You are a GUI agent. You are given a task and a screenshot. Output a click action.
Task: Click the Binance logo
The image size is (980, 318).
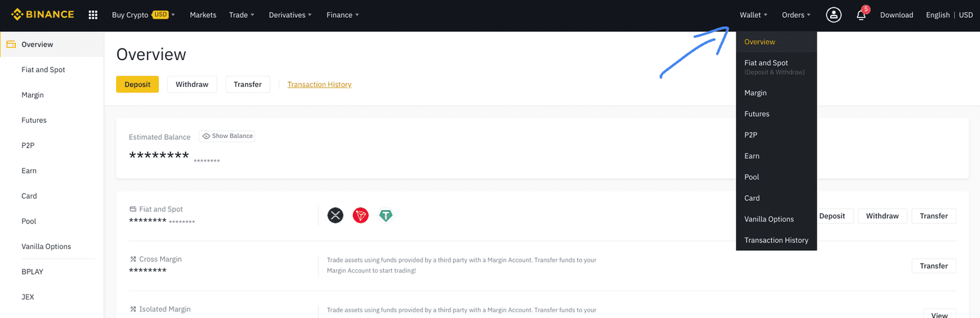pos(43,15)
